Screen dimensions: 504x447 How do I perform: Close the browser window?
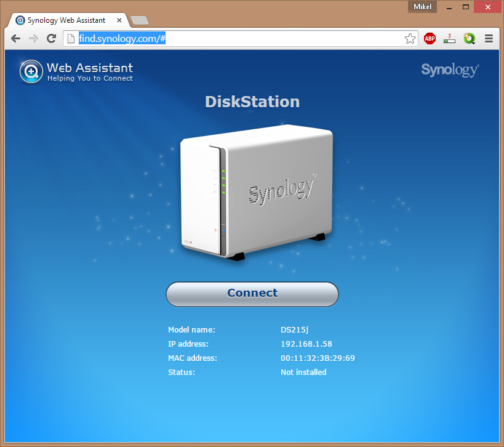(x=487, y=7)
